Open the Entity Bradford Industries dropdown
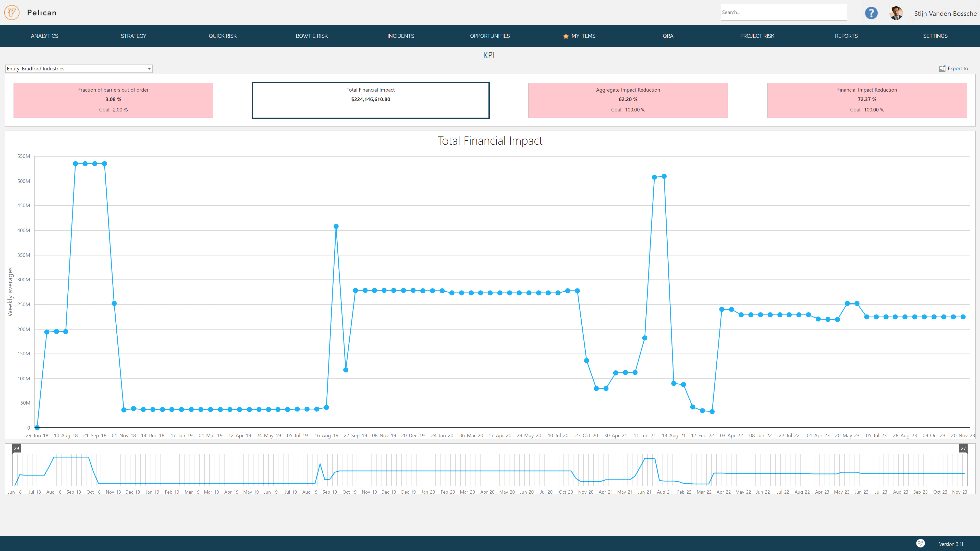 pyautogui.click(x=79, y=69)
